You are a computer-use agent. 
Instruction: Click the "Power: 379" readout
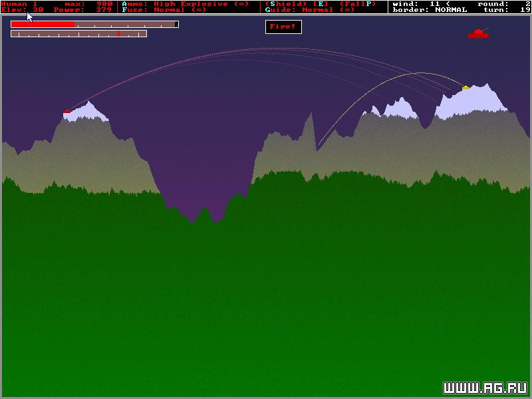click(x=82, y=10)
